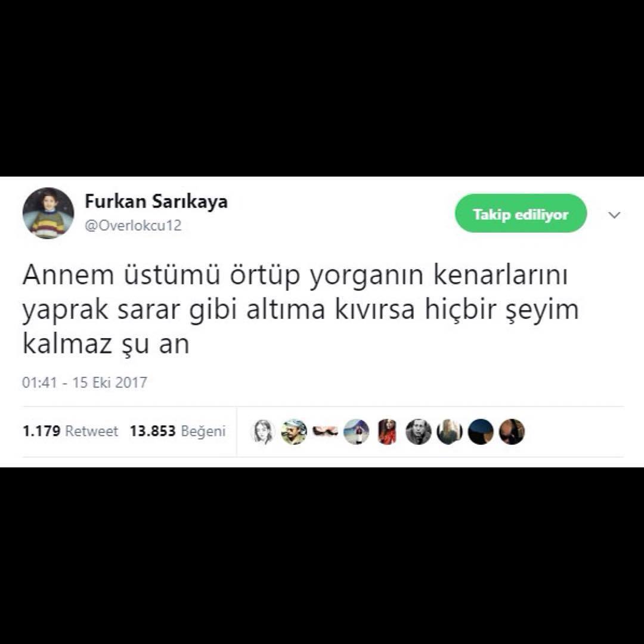
Task: View the 13.853 Beğeni list
Action: pyautogui.click(x=178, y=431)
